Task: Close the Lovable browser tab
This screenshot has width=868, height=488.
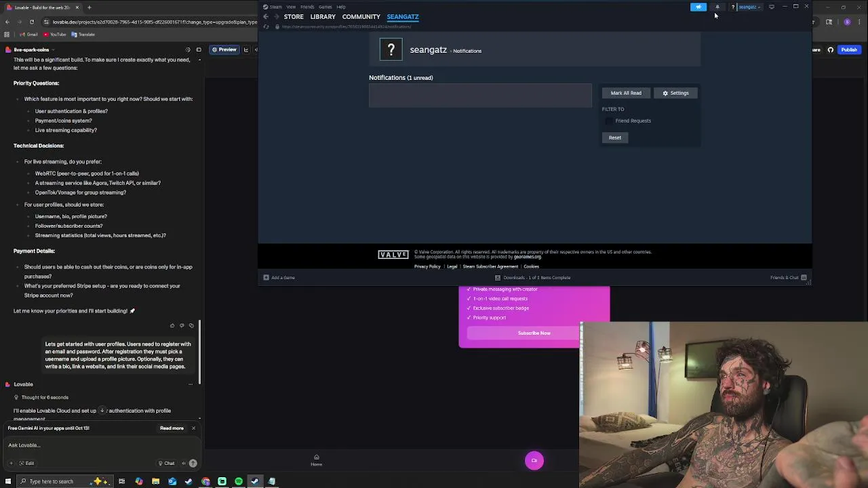Action: pyautogui.click(x=77, y=7)
